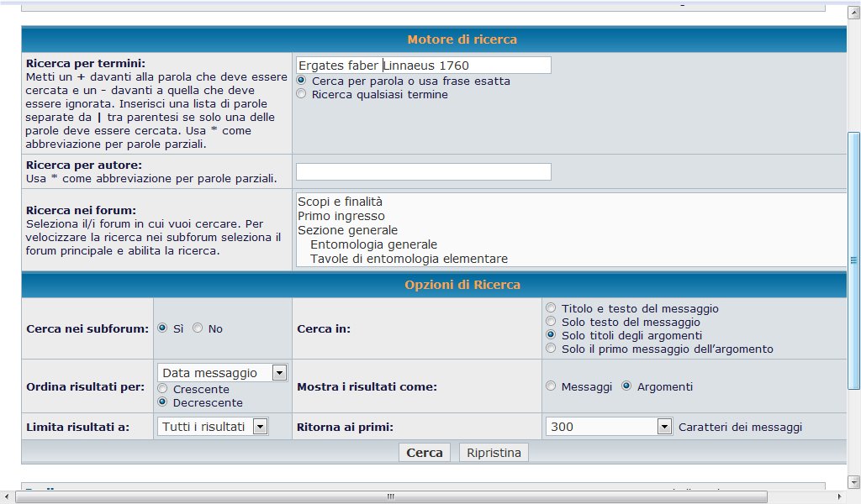Click the 'Ricerca per autore' text field
861x504 pixels.
coord(423,171)
